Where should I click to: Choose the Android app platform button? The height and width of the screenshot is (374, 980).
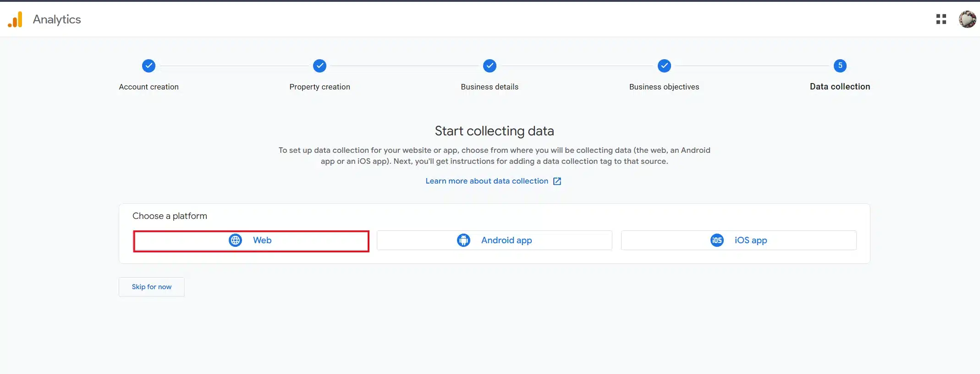(494, 240)
